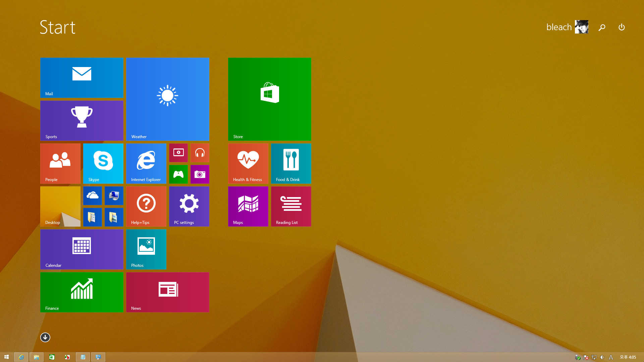Open the red-green screen capture taskbar app
Screen dimensions: 644x362
(67, 357)
